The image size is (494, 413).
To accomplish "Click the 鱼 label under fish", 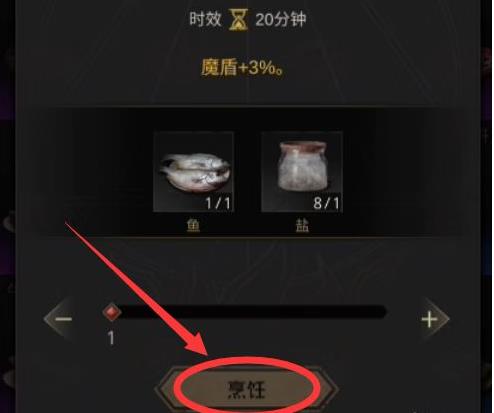I will 193,226.
